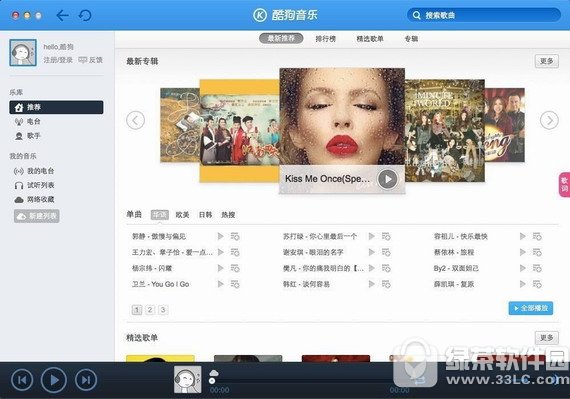This screenshot has height=399, width=570.
Task: Switch to the 精选歌单 tab
Action: [x=370, y=39]
